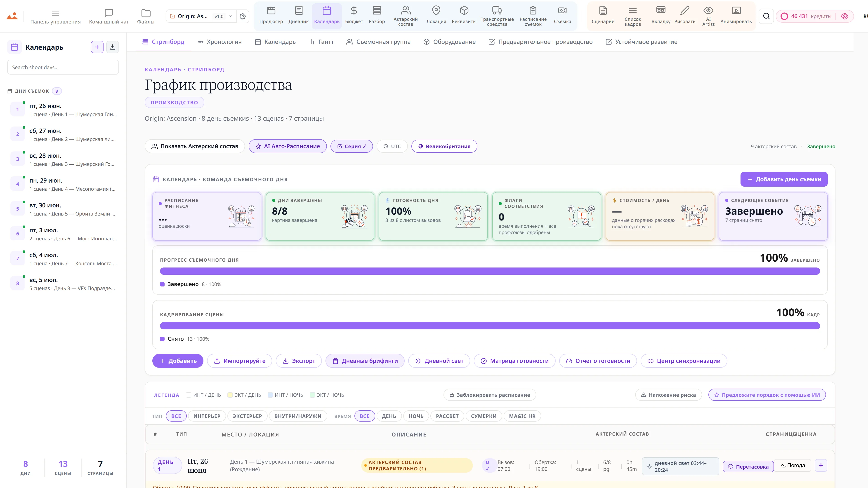
Task: Open Список кадров shot list
Action: tap(632, 16)
